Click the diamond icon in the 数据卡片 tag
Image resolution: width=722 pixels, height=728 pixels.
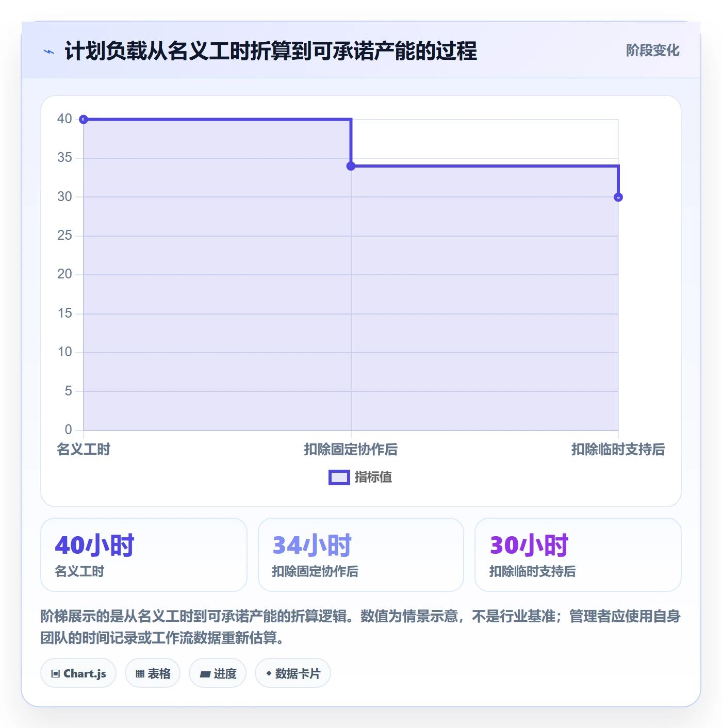(269, 673)
